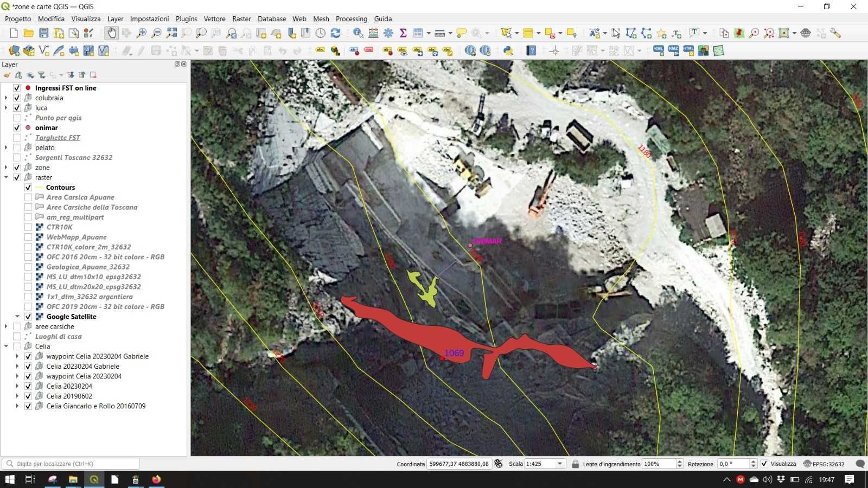The height and width of the screenshot is (488, 868).
Task: Select the Google Satellite layer
Action: (x=71, y=317)
